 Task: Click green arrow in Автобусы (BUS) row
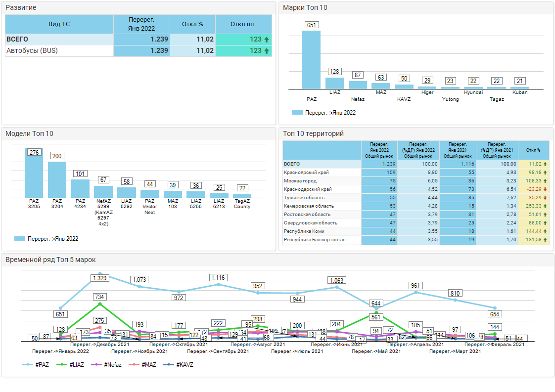click(x=267, y=51)
